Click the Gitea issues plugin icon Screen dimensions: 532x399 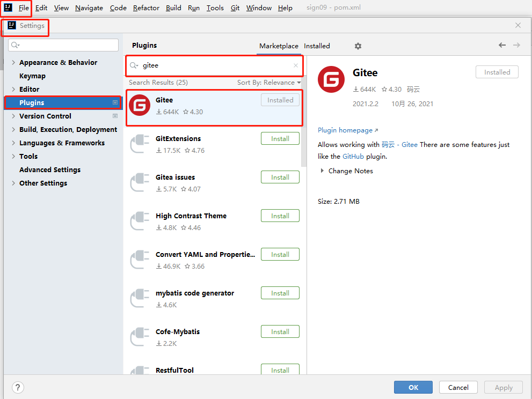click(140, 182)
